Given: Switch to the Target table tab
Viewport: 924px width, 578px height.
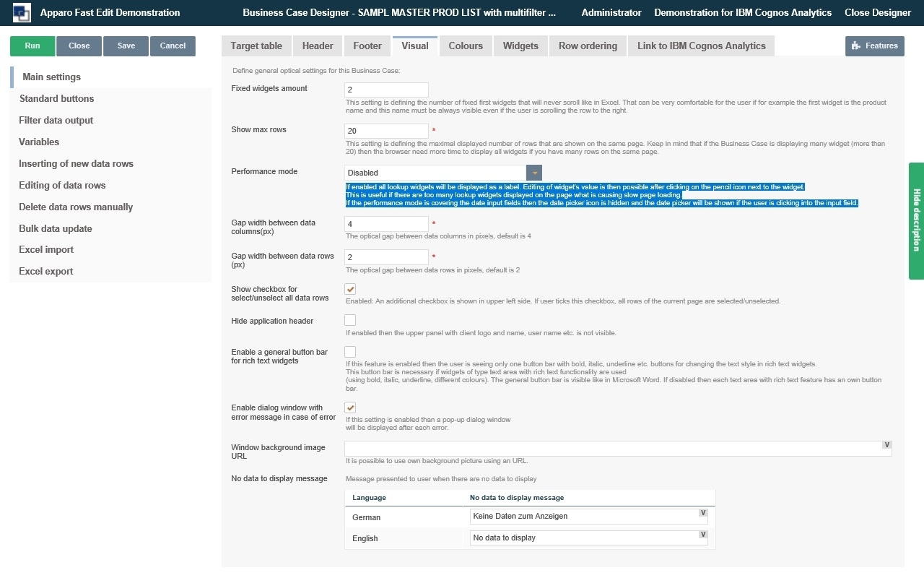Looking at the screenshot, I should point(256,46).
